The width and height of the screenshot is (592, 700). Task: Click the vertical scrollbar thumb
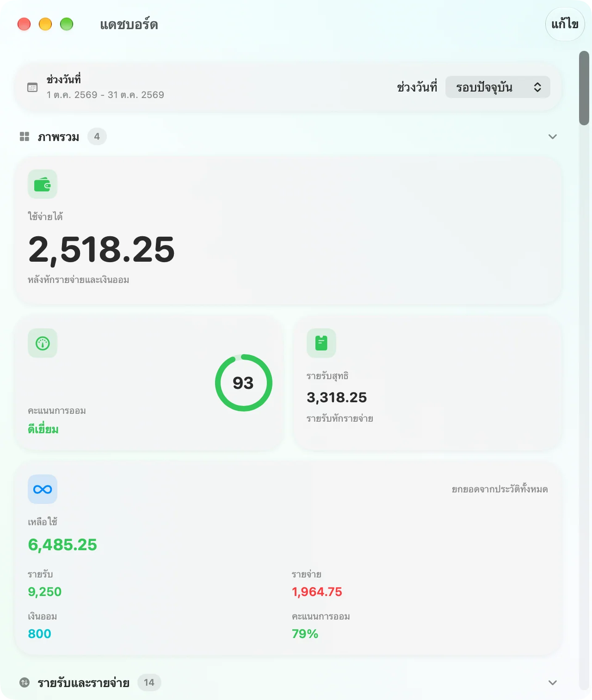click(584, 88)
